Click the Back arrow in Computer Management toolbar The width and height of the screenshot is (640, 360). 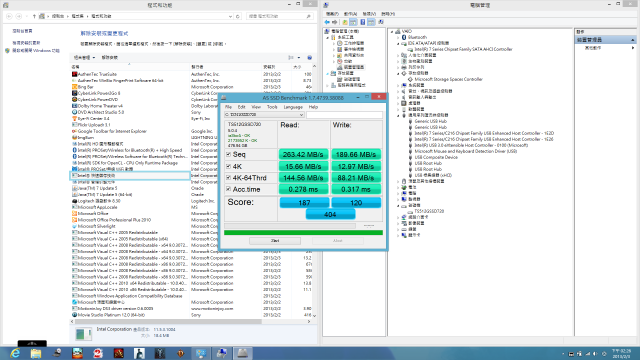327,22
